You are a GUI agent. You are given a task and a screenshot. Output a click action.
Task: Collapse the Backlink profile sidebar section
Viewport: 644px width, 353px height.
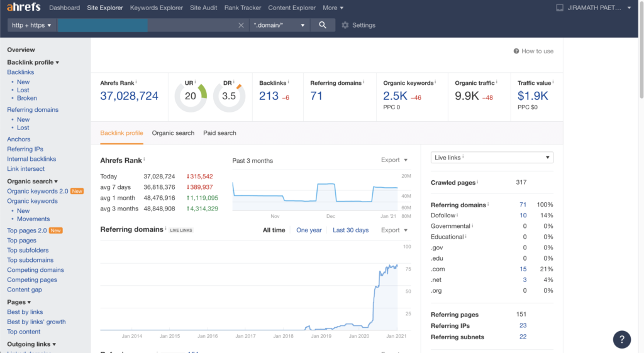[33, 62]
